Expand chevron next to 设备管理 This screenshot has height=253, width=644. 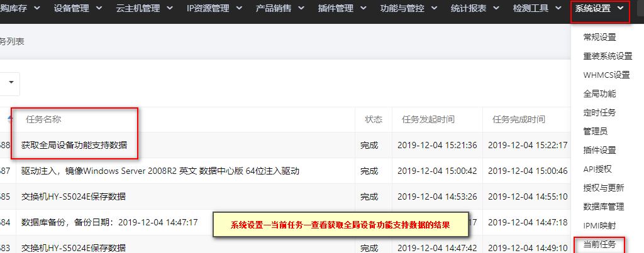coord(99,8)
